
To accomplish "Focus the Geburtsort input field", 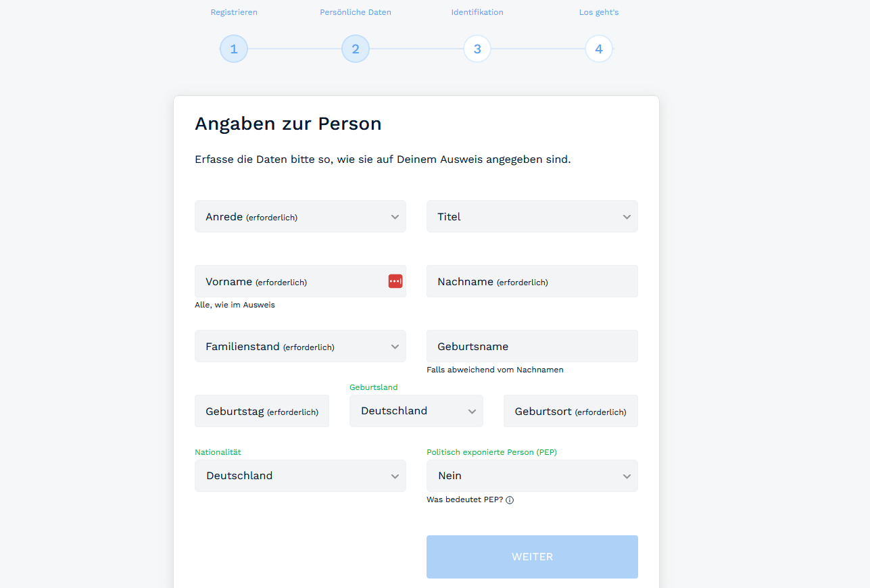I will pos(571,412).
